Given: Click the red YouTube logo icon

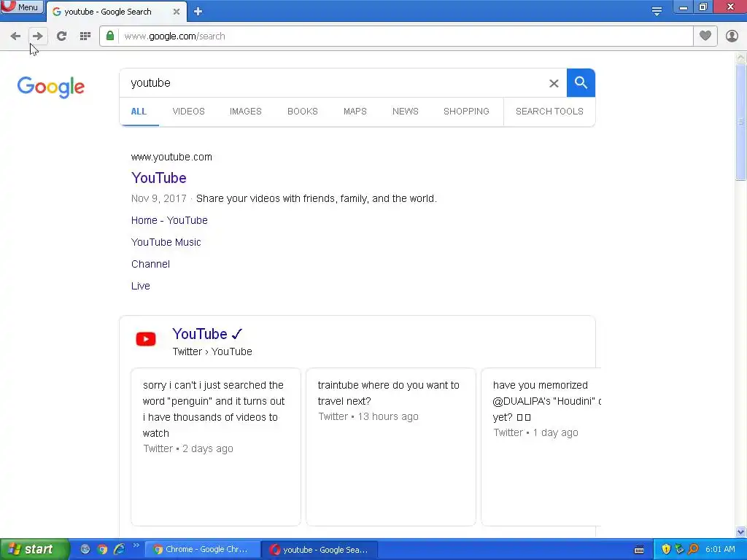Looking at the screenshot, I should click(146, 339).
